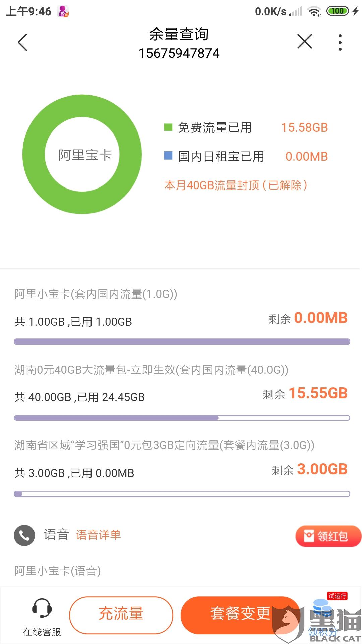Close the 余量查询 page
This screenshot has width=362, height=644.
click(x=304, y=42)
